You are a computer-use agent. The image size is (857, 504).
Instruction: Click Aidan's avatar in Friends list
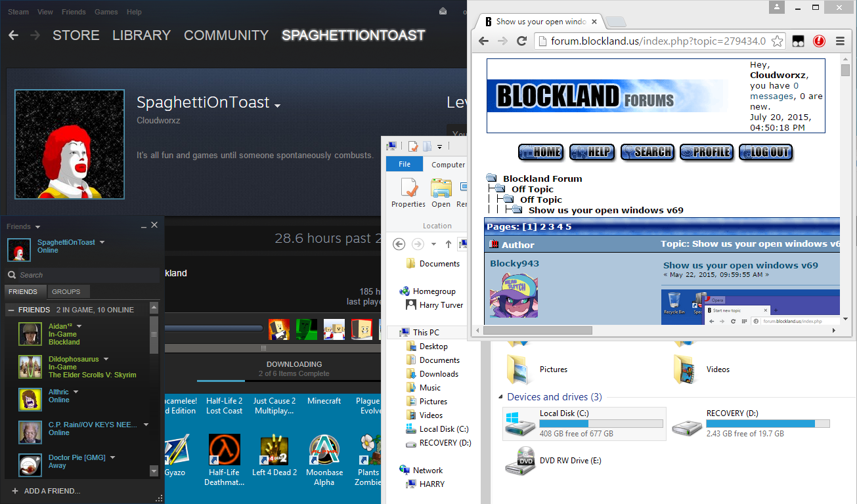[x=30, y=334]
